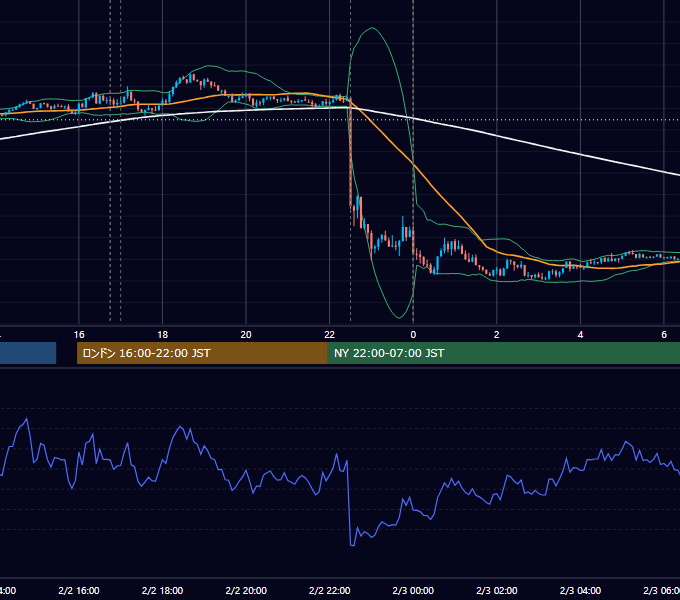Click the 0 hour label on the price chart axis

click(413, 335)
